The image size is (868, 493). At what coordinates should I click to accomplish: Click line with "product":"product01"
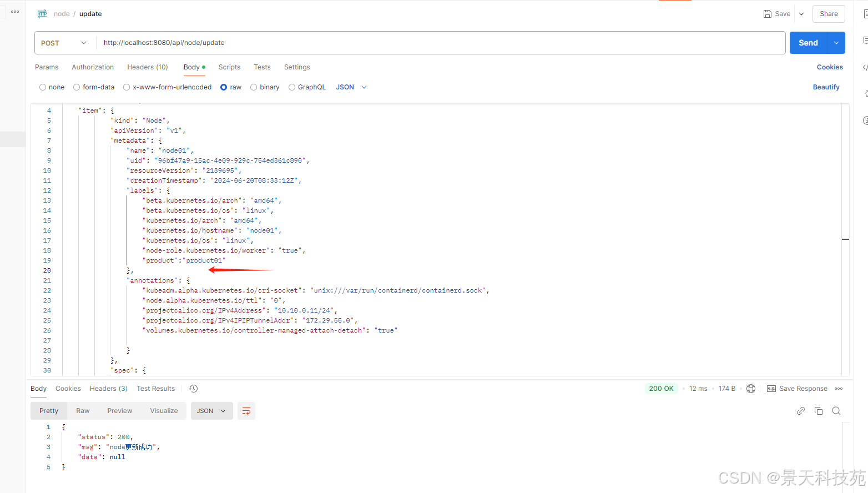(184, 260)
